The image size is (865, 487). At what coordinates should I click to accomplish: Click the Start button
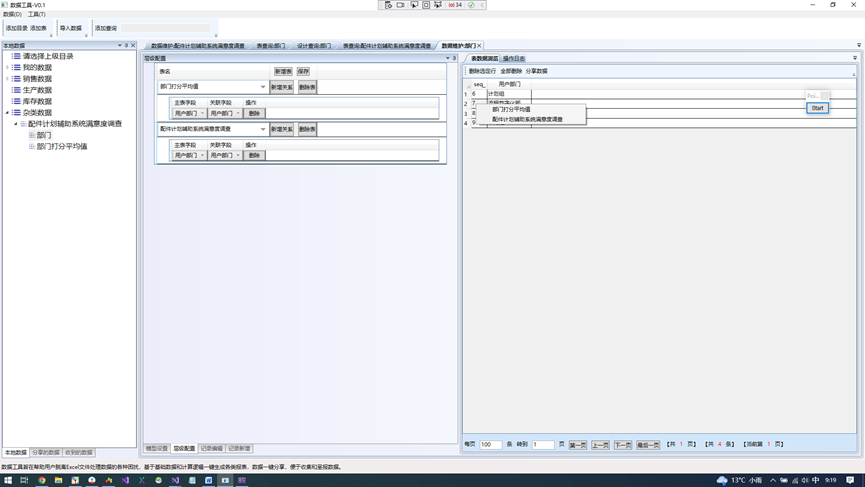click(817, 108)
